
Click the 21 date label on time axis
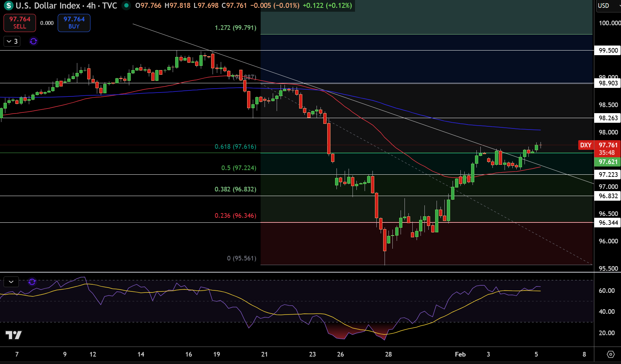(x=264, y=354)
